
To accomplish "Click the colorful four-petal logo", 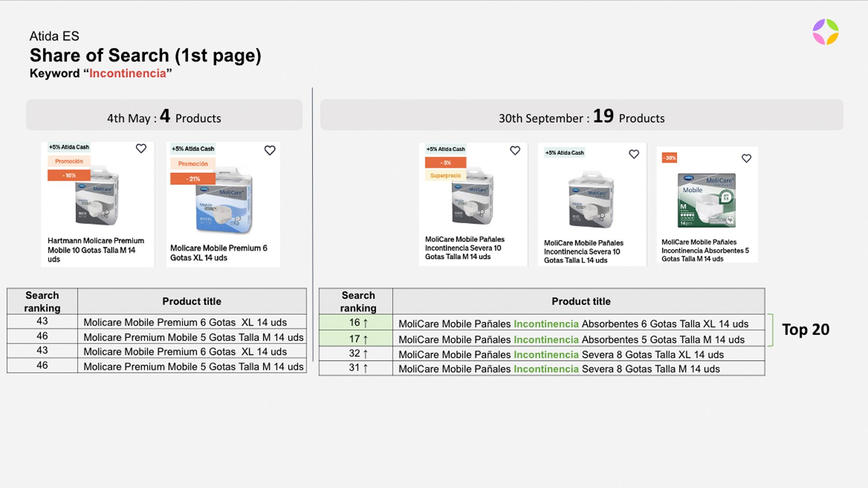I will pos(826,32).
